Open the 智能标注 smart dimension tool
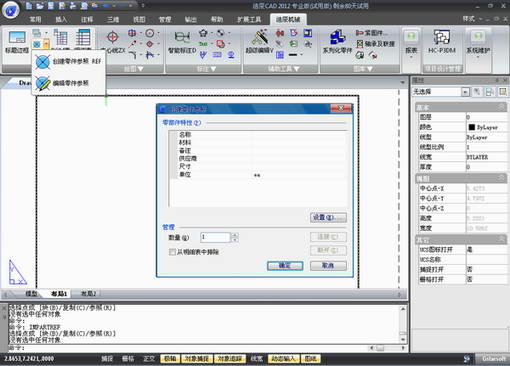This screenshot has height=366, width=510. [182, 42]
